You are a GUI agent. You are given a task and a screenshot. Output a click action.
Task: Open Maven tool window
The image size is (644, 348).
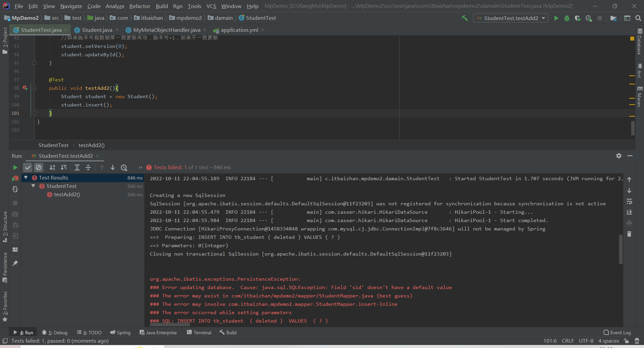point(640,96)
